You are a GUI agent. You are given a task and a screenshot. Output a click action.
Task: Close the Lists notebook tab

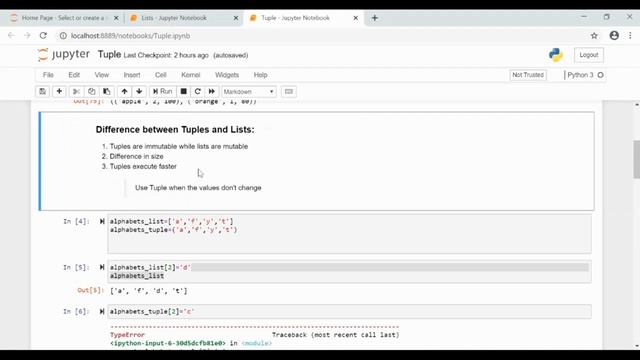tap(236, 18)
